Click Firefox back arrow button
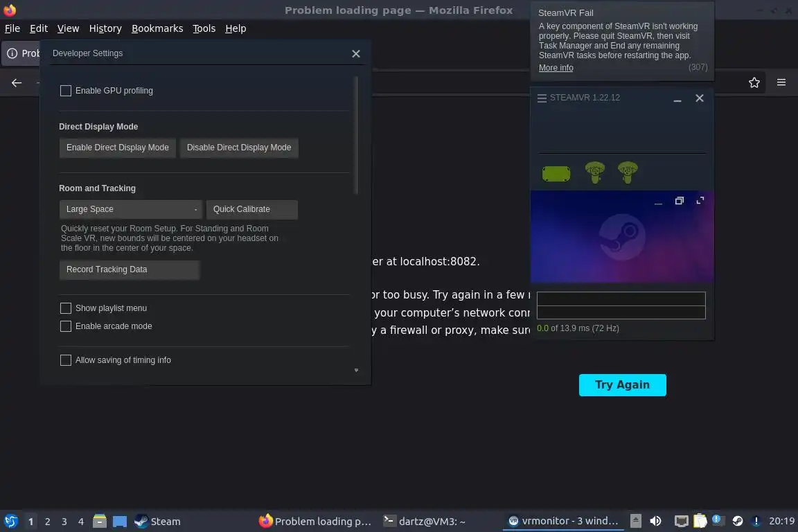Viewport: 798px width, 532px height. pyautogui.click(x=17, y=82)
